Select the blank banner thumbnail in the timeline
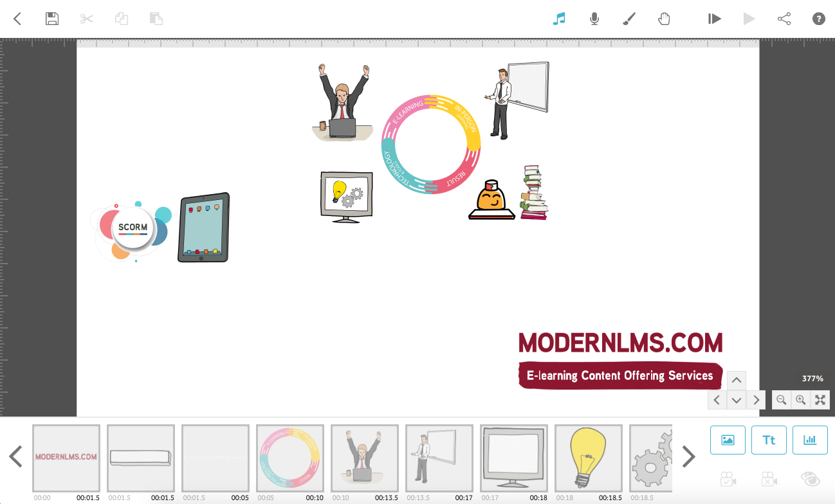 click(141, 458)
